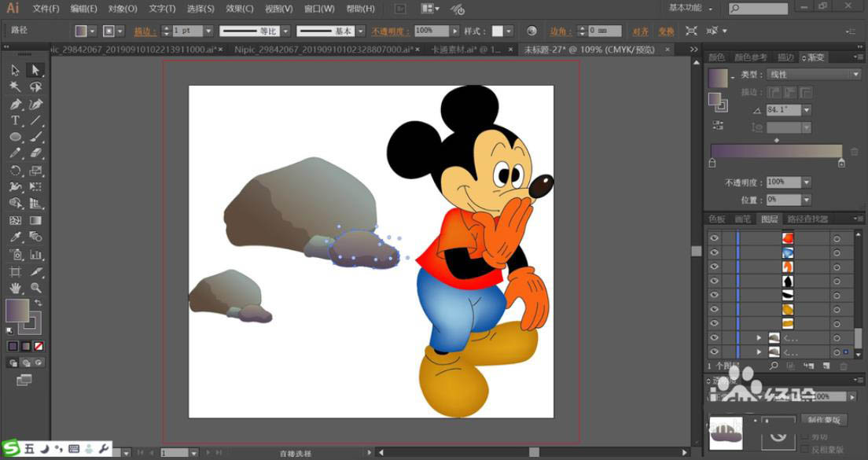
Task: Open the 效果(C) menu
Action: (239, 9)
